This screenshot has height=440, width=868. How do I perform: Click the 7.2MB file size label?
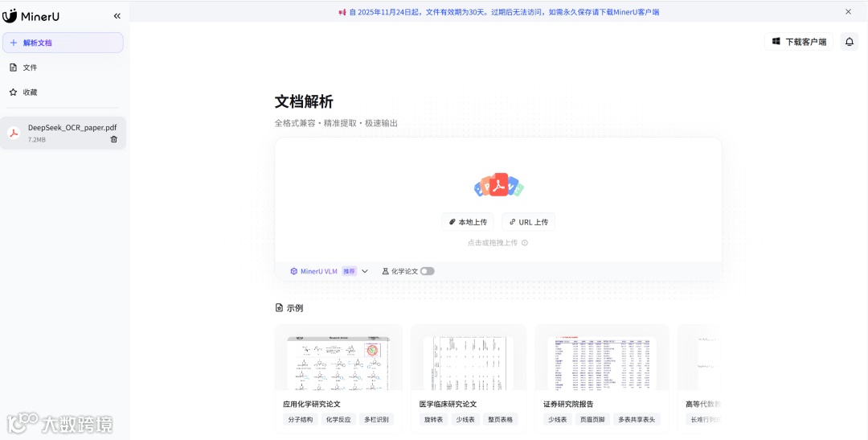[37, 140]
